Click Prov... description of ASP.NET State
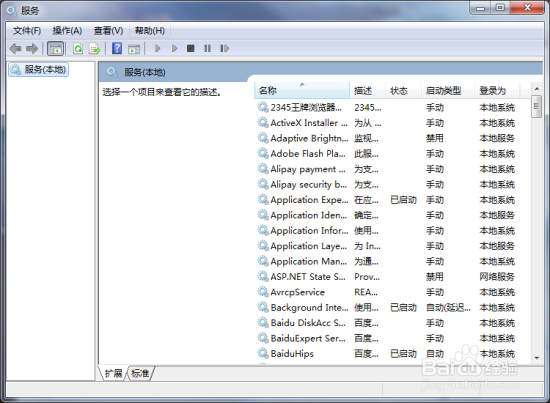Screen dimensions: 550x403 coord(367,277)
